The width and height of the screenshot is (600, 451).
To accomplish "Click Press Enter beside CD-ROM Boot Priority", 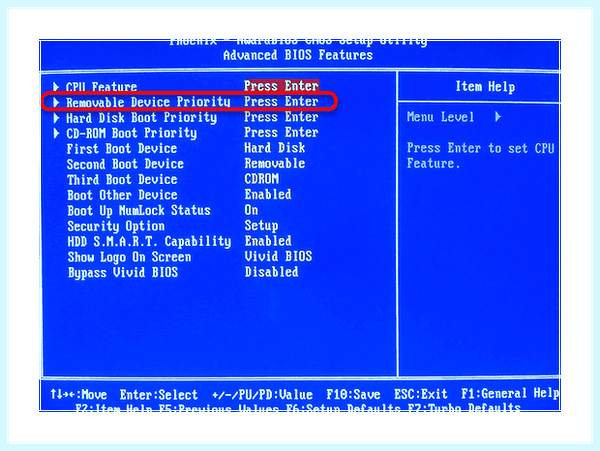I will coord(281,132).
